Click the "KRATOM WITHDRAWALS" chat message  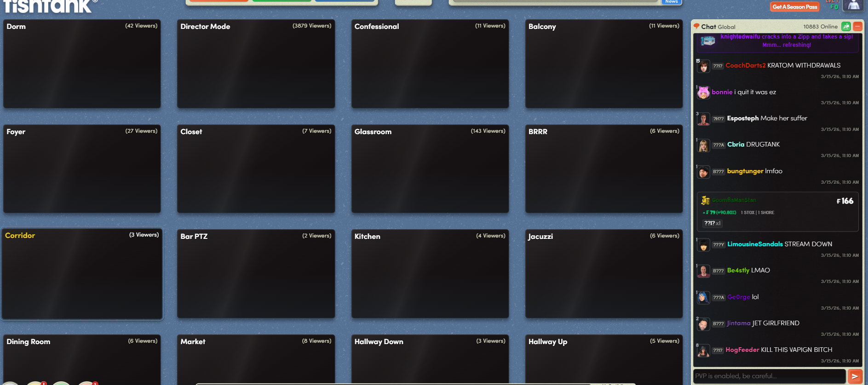(804, 66)
